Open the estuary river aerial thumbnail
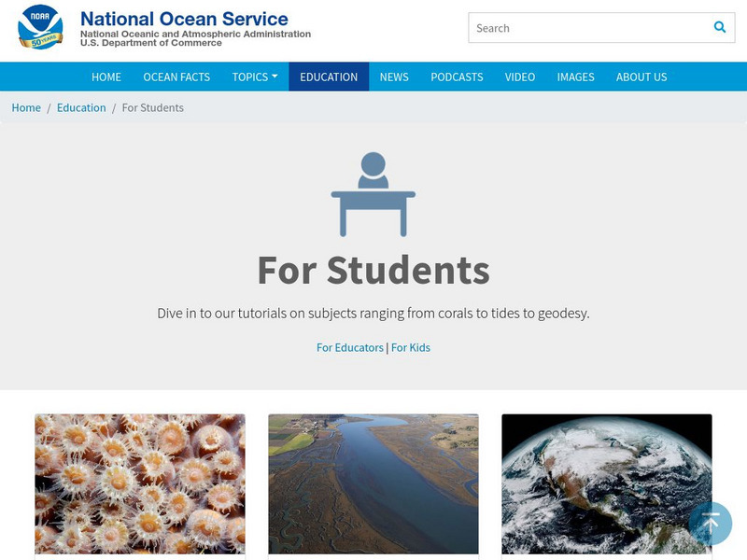The width and height of the screenshot is (747, 560). click(x=373, y=483)
